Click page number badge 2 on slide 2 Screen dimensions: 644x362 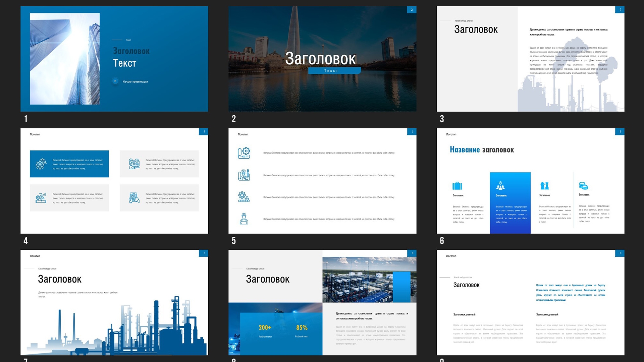pos(412,10)
